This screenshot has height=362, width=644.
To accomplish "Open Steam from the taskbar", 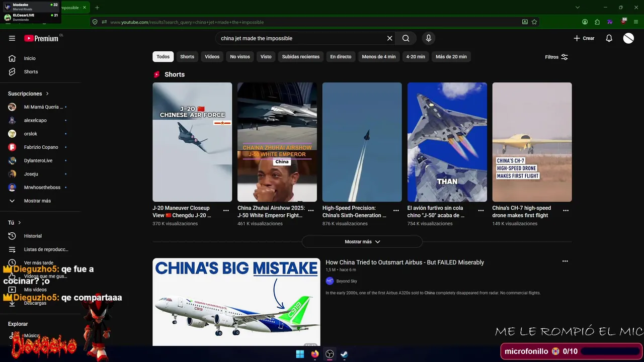I will (x=344, y=354).
